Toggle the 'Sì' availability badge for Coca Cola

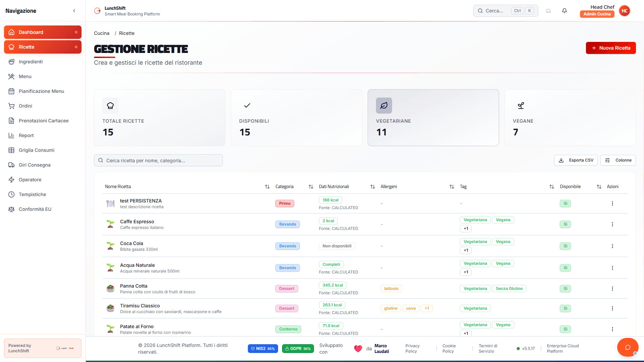[x=565, y=246]
